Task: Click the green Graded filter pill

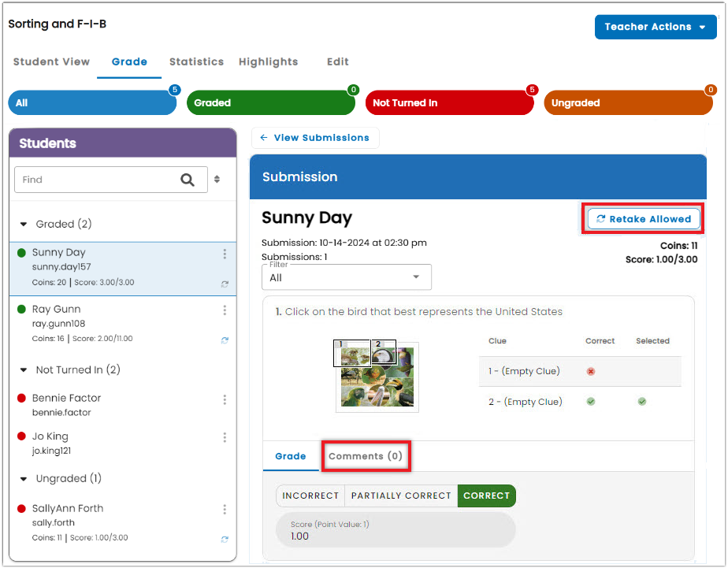Action: pos(271,102)
